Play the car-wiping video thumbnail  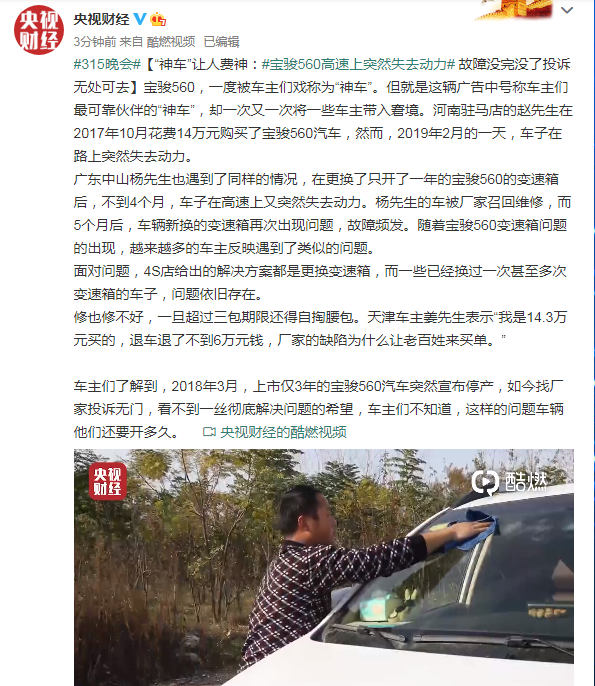click(324, 567)
